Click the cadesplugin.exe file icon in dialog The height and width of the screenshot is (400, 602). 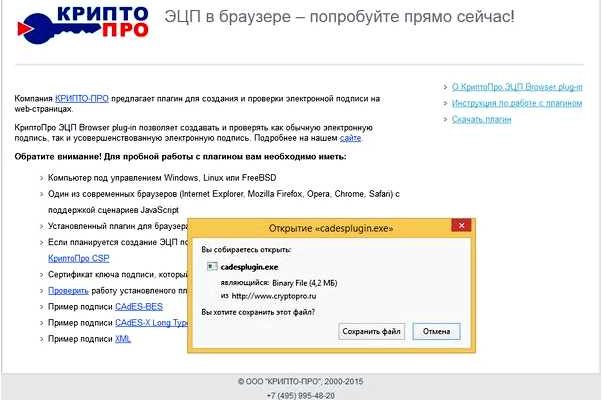click(212, 266)
